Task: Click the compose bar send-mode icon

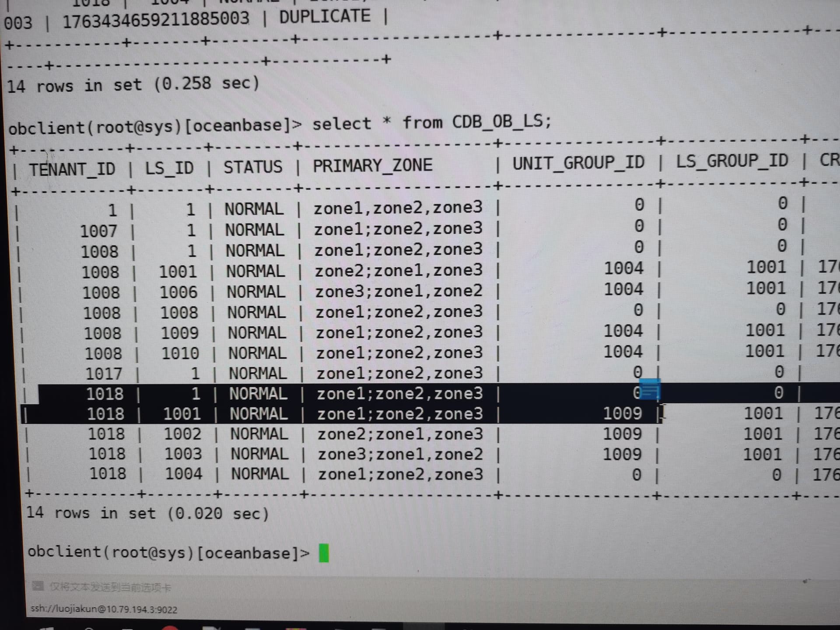Action: (38, 585)
